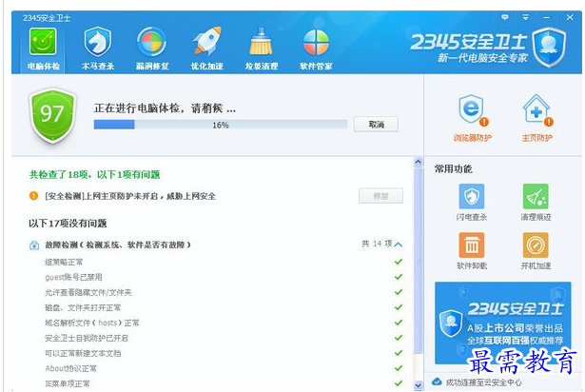Open 浏览器防护 browser protection
Image resolution: width=585 pixels, height=392 pixels.
point(472,119)
